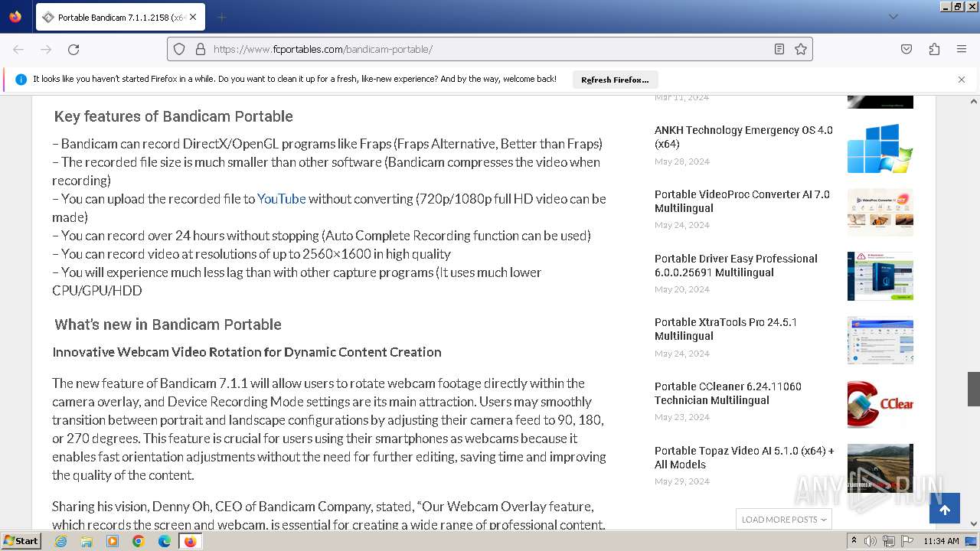
Task: Open the network tray icon
Action: coord(889,541)
